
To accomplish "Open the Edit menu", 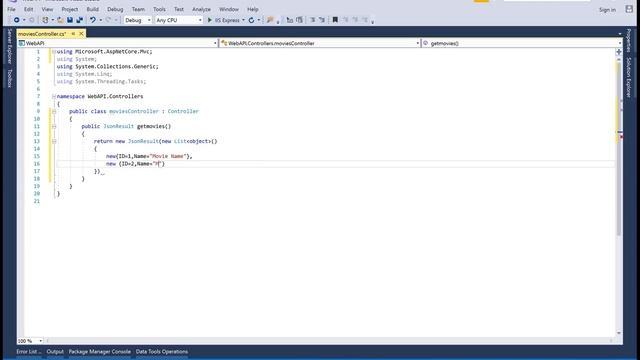I will [x=28, y=9].
